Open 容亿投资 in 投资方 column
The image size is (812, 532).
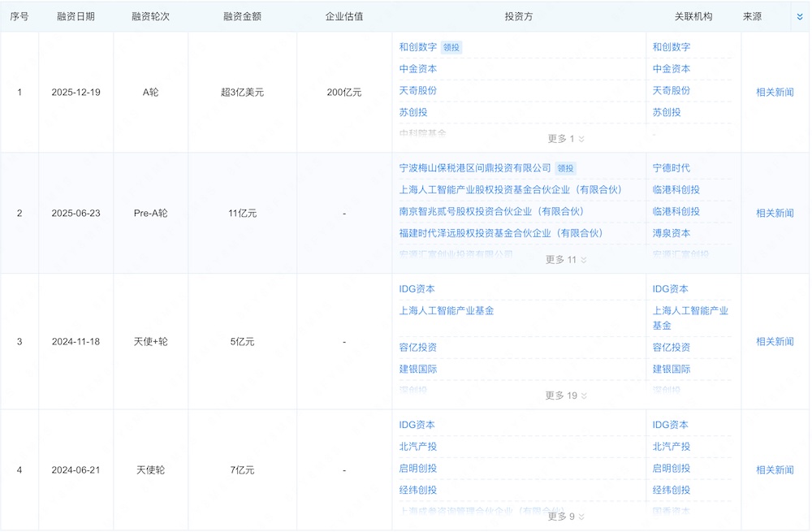point(418,348)
